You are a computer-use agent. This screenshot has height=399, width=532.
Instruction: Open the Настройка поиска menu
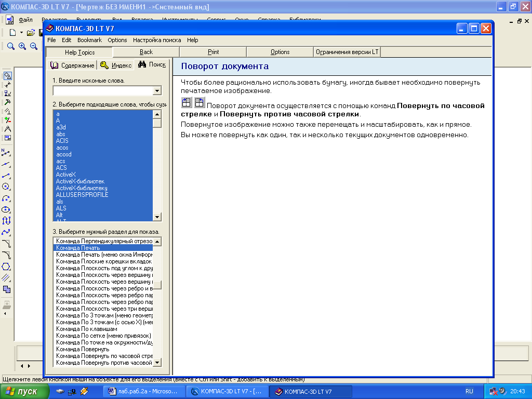pos(157,40)
